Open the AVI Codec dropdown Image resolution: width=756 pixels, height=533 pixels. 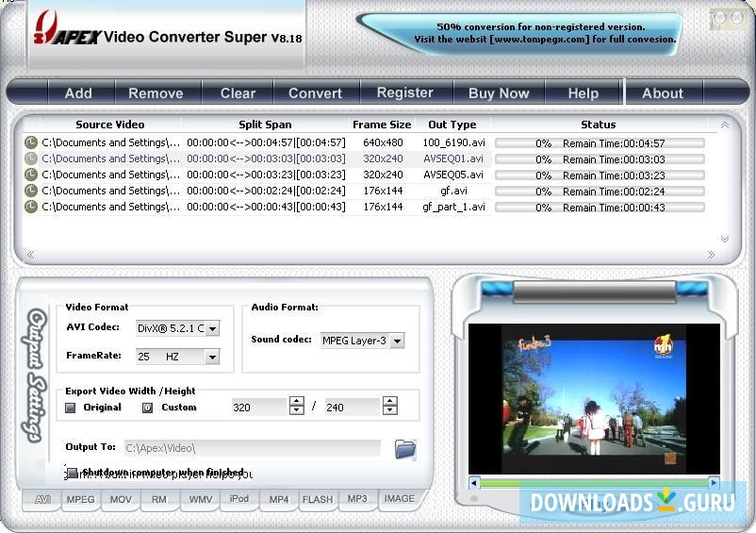point(213,328)
